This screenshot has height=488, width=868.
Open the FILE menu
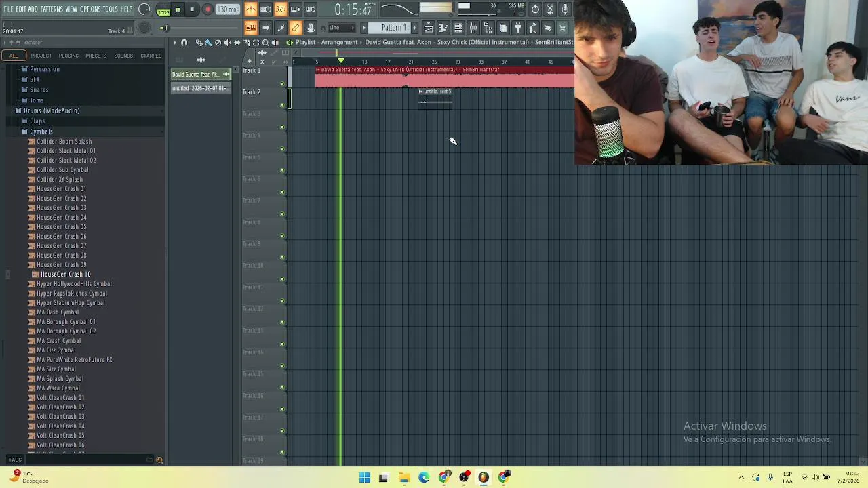click(8, 9)
